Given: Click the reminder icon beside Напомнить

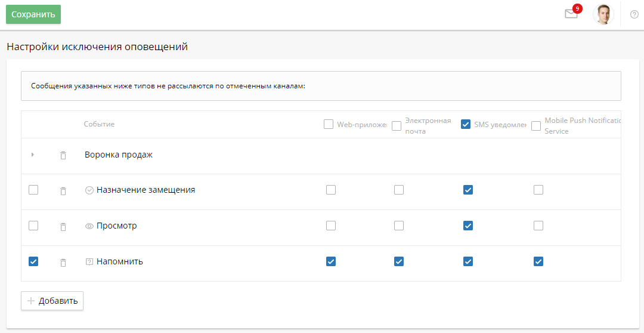Looking at the screenshot, I should pyautogui.click(x=89, y=261).
